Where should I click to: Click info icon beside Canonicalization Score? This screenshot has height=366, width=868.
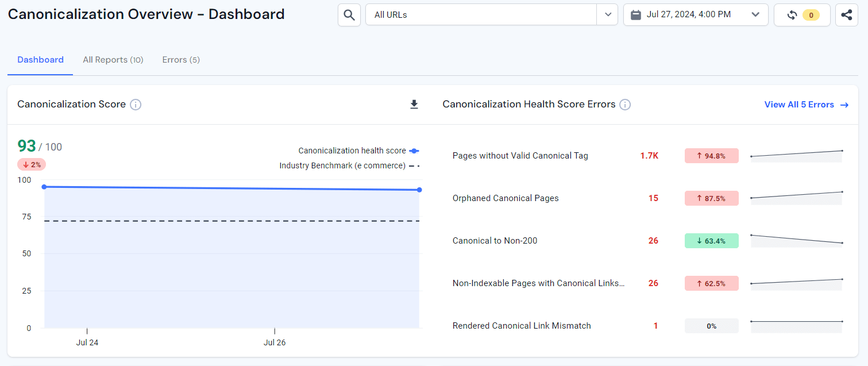tap(136, 105)
